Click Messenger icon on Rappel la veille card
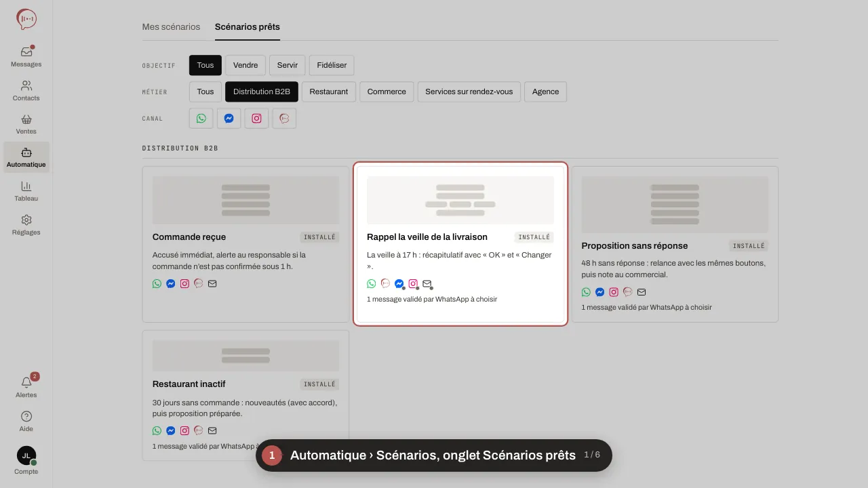The height and width of the screenshot is (488, 868). pos(399,284)
